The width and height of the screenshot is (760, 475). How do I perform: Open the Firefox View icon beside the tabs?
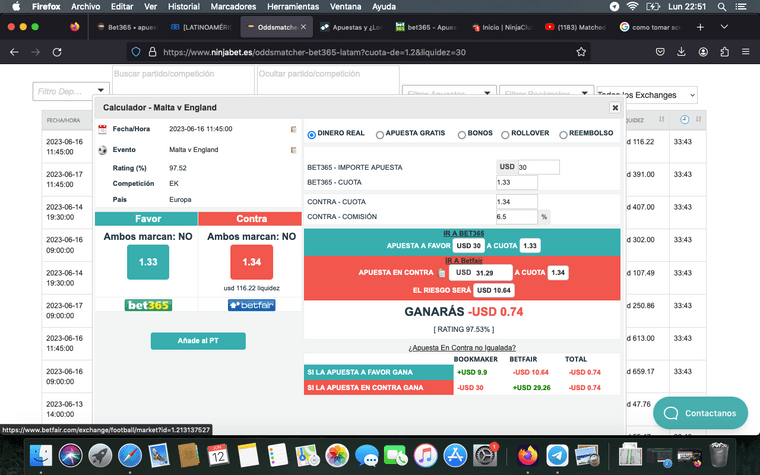[x=74, y=27]
